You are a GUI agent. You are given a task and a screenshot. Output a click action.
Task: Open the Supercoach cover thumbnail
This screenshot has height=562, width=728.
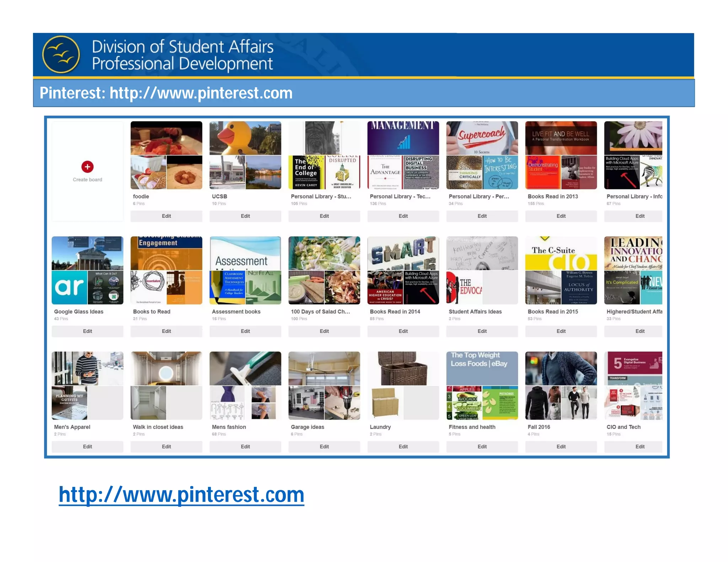point(482,138)
